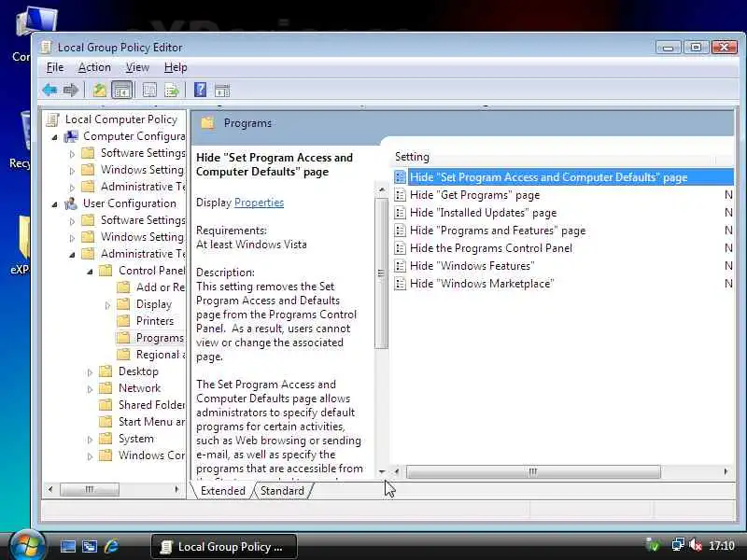
Task: Open the Help menu
Action: click(x=176, y=67)
